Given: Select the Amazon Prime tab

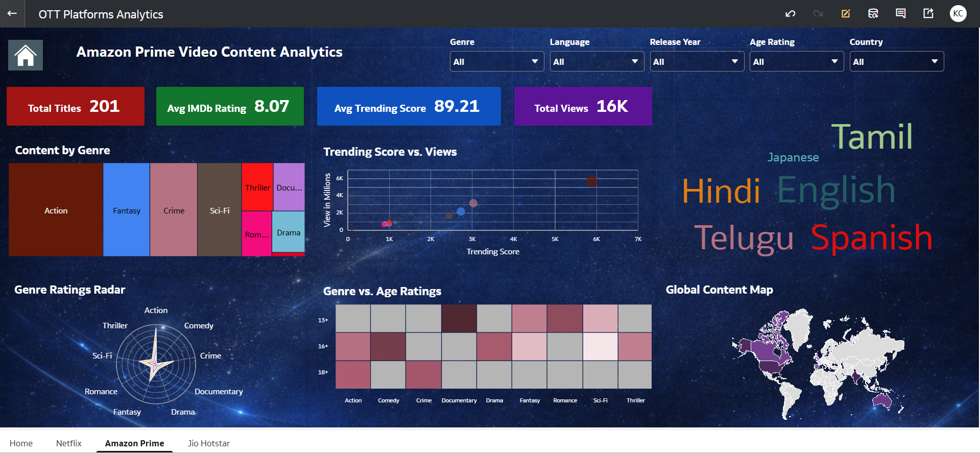Looking at the screenshot, I should (x=135, y=443).
